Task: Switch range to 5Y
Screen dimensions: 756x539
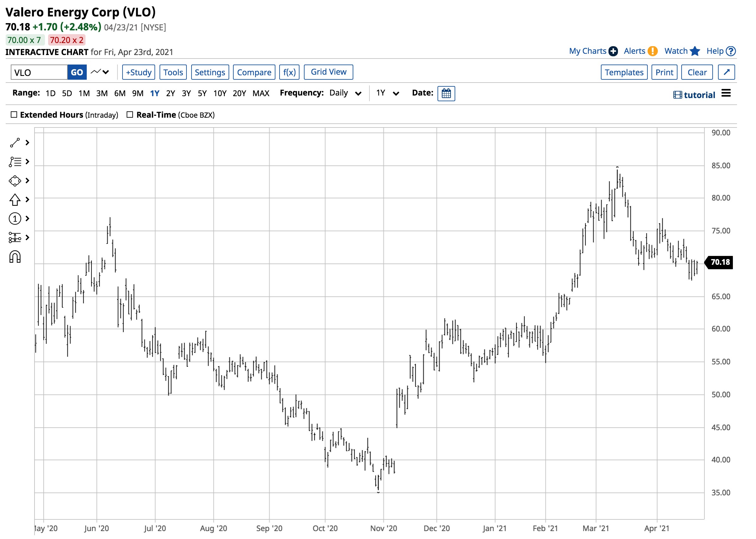Action: 202,93
